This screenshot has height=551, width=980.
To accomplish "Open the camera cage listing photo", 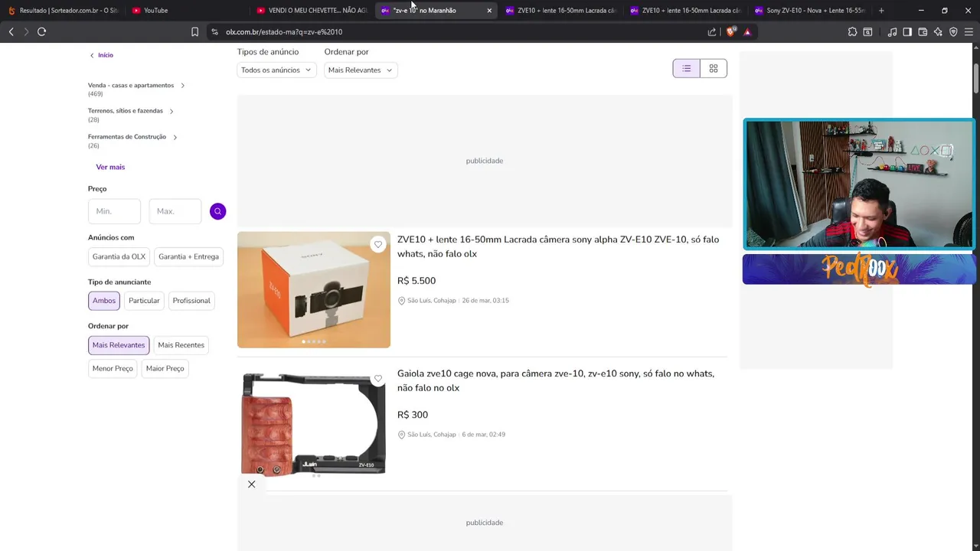I will [314, 424].
